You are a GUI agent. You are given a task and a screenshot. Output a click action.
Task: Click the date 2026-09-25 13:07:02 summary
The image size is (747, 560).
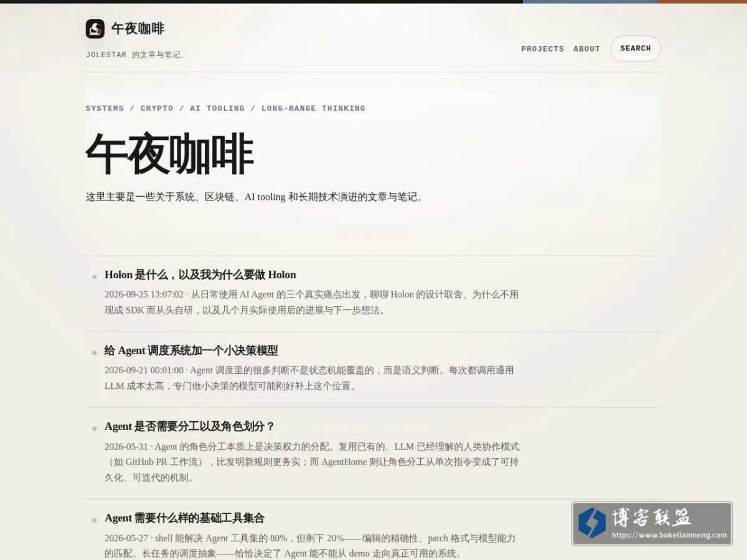(x=312, y=302)
